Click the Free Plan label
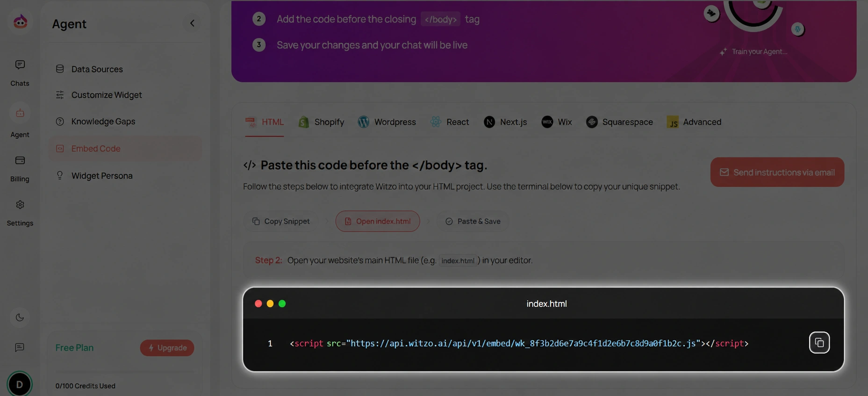Image resolution: width=868 pixels, height=396 pixels. [x=74, y=348]
